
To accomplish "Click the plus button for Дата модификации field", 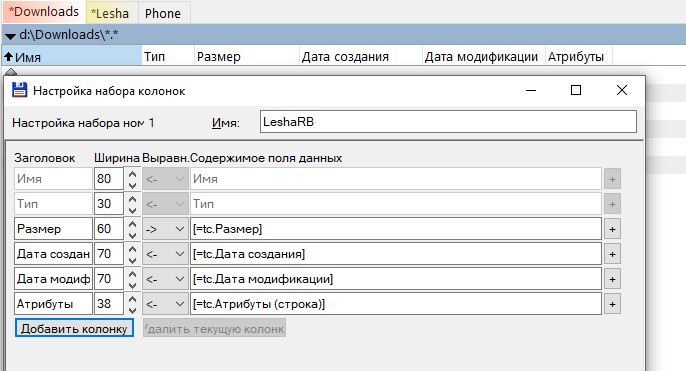I will pos(612,279).
